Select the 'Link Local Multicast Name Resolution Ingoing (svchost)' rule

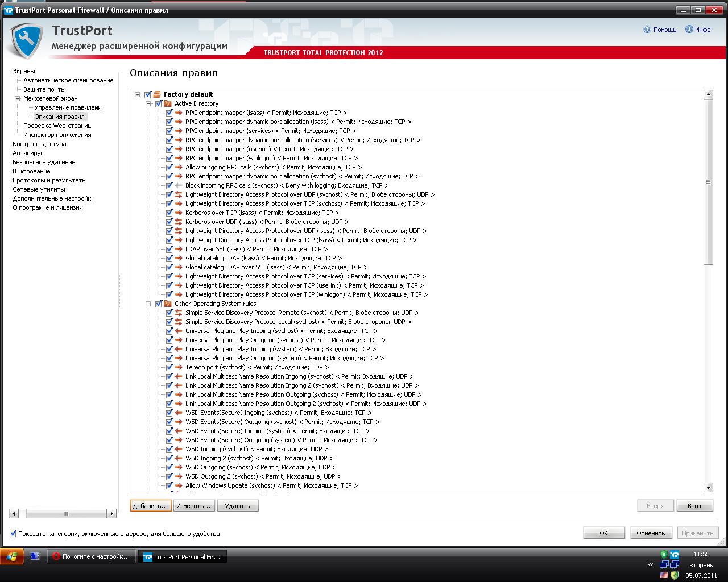[299, 376]
